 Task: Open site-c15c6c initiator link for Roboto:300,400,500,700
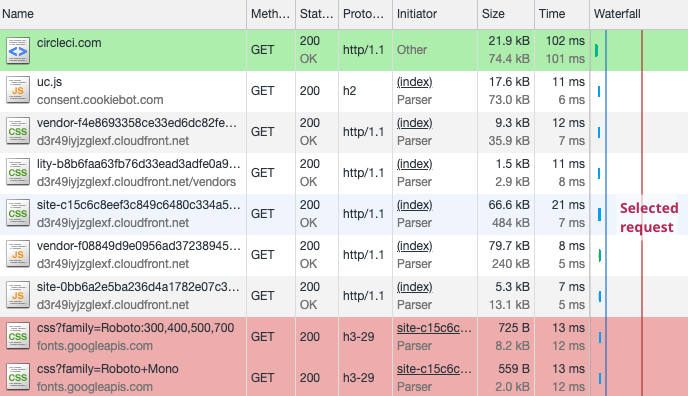tap(434, 328)
